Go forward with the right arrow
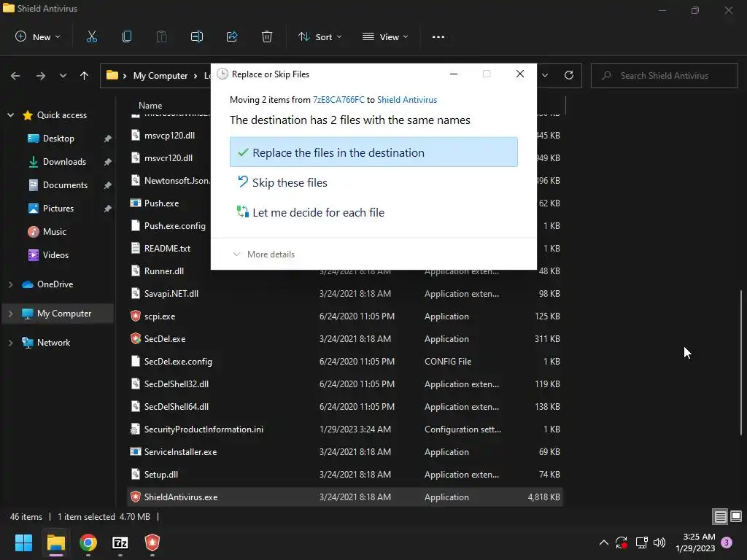 pyautogui.click(x=41, y=76)
